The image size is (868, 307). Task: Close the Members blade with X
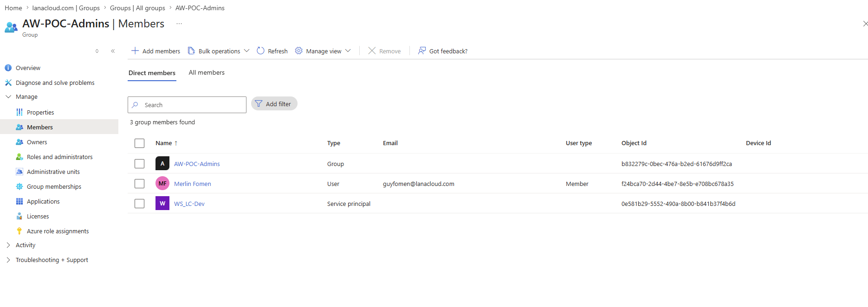pos(865,24)
